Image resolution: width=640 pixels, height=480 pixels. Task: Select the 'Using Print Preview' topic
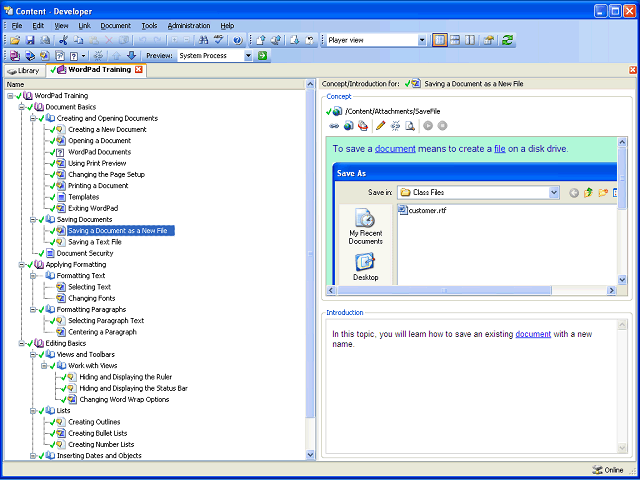click(97, 164)
